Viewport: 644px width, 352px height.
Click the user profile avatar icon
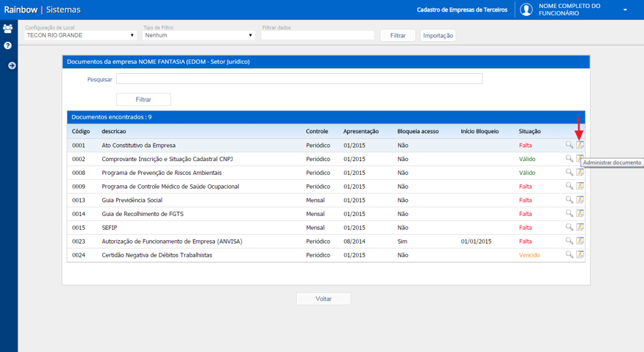526,10
